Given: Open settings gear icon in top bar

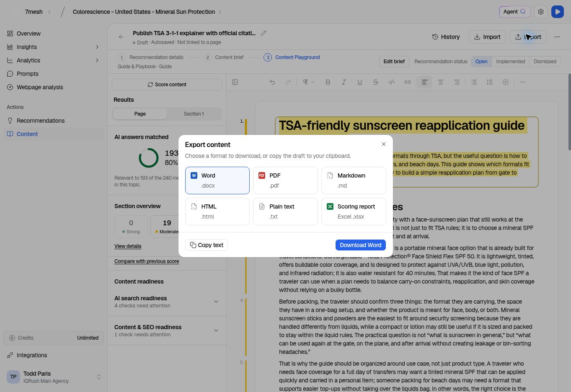Looking at the screenshot, I should point(541,12).
